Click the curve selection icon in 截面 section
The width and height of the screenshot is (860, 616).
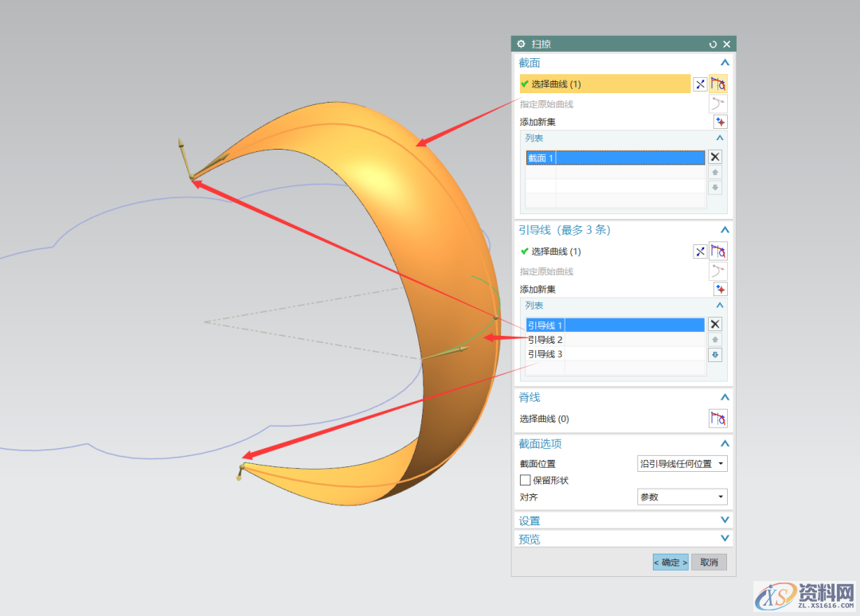tap(718, 84)
